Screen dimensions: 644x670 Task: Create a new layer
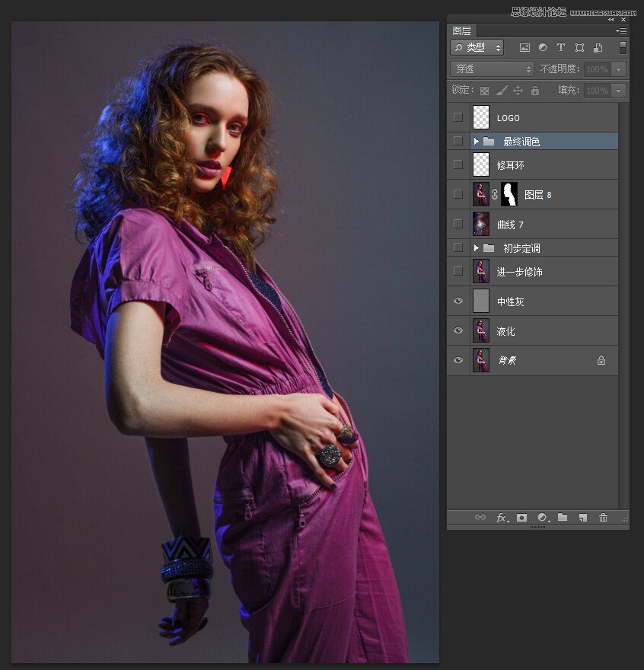(x=582, y=518)
